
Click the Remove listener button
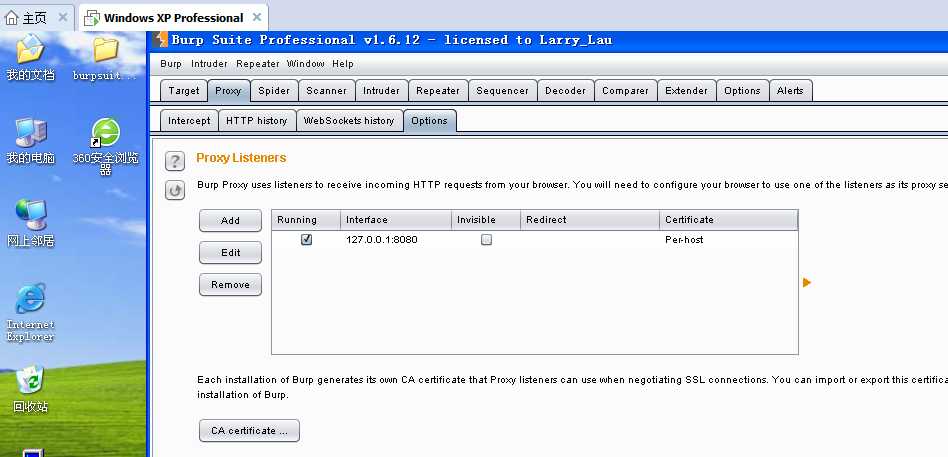[230, 285]
